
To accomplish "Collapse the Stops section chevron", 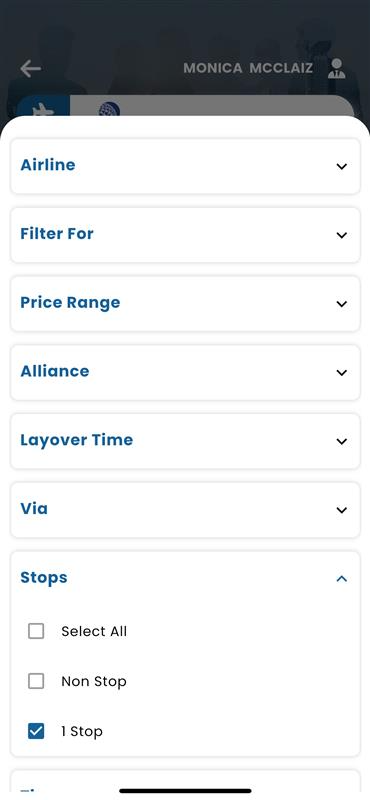I will 341,579.
